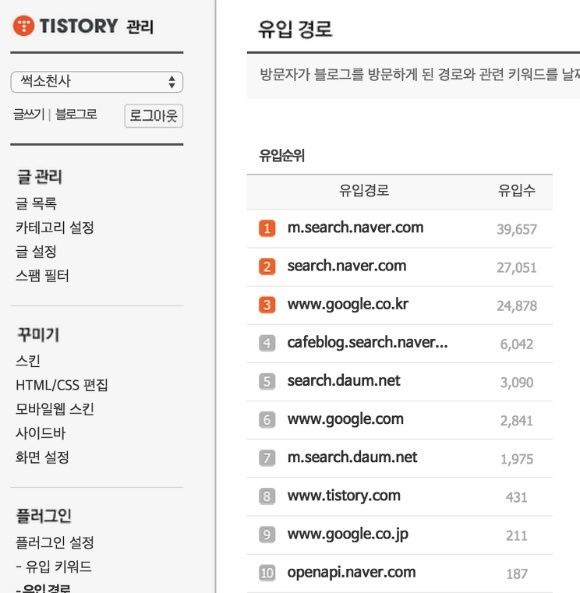Go to blog via 블로그로 link
Screen dimensions: 580x593
pyautogui.click(x=76, y=114)
